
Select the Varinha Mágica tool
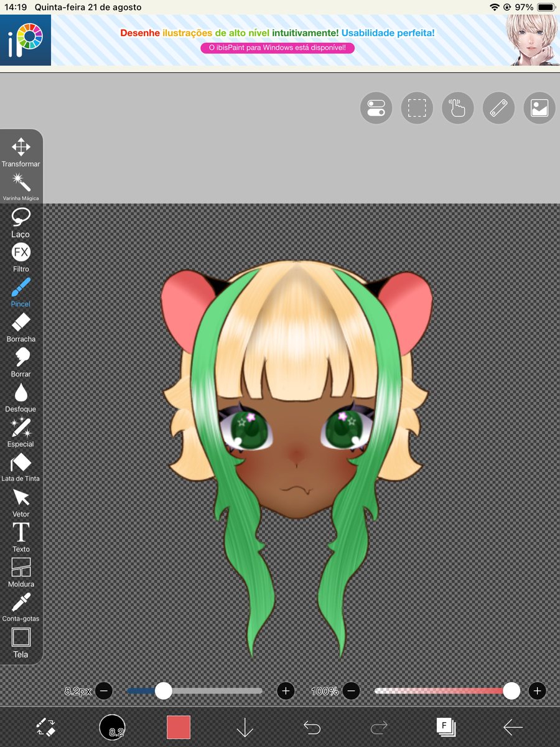[x=21, y=187]
